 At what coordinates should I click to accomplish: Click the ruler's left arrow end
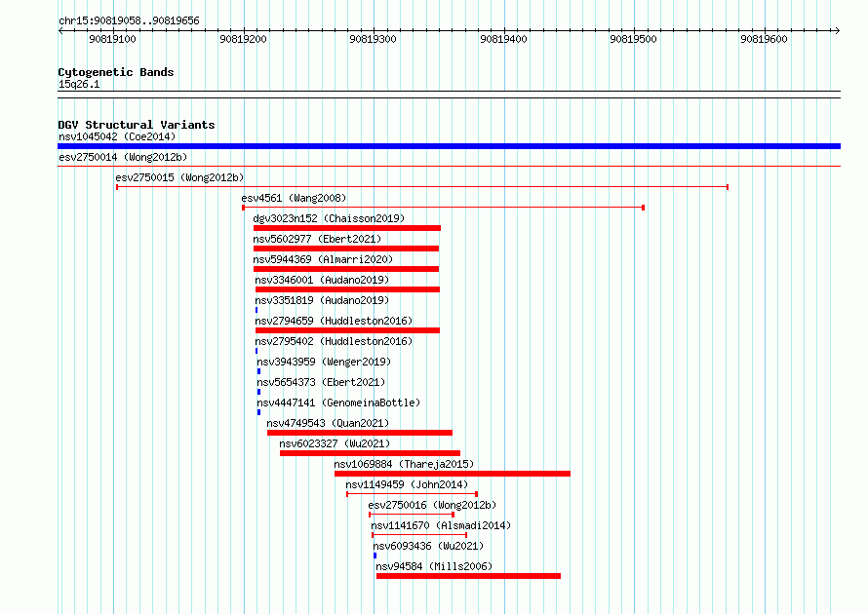[x=60, y=30]
